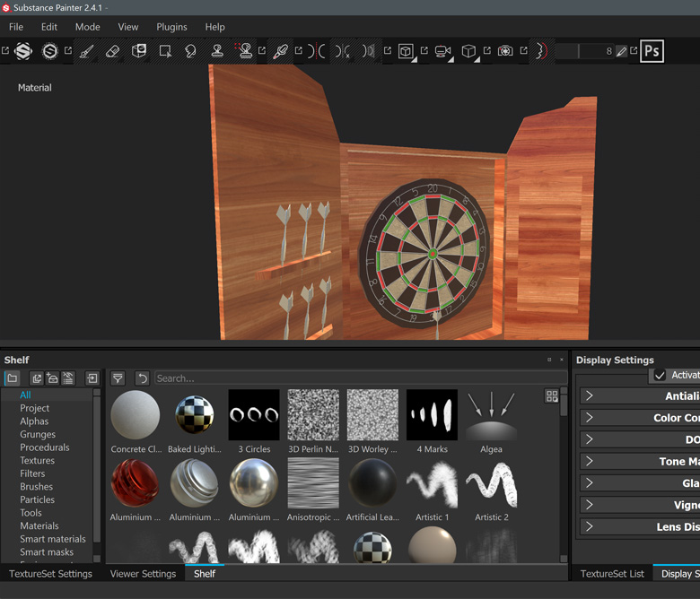Open the View menu
This screenshot has width=700, height=599.
(128, 27)
